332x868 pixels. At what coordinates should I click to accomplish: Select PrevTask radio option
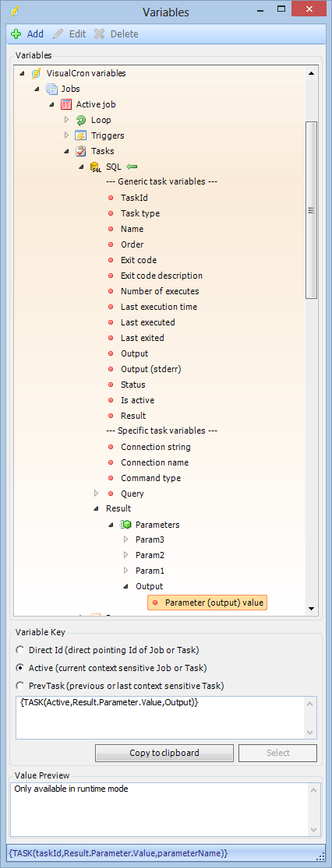[20, 685]
